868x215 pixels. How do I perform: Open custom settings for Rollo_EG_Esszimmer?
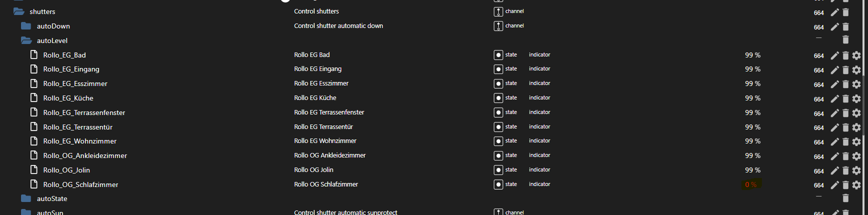pos(856,84)
